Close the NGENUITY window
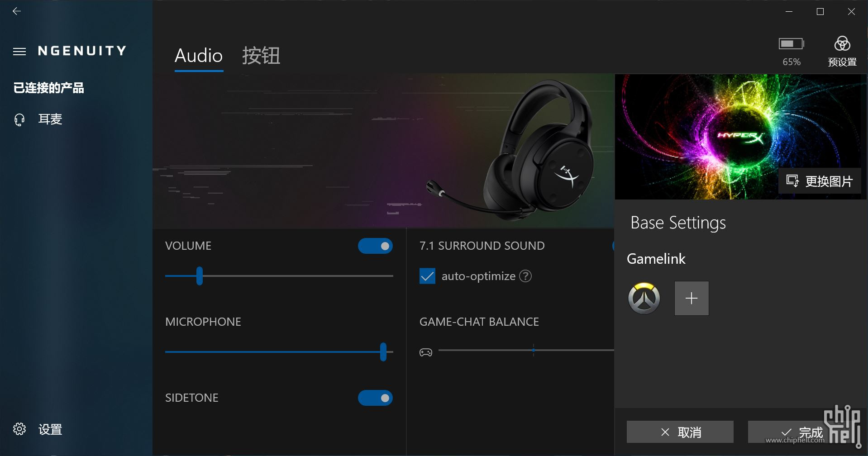The height and width of the screenshot is (456, 868). 851,12
